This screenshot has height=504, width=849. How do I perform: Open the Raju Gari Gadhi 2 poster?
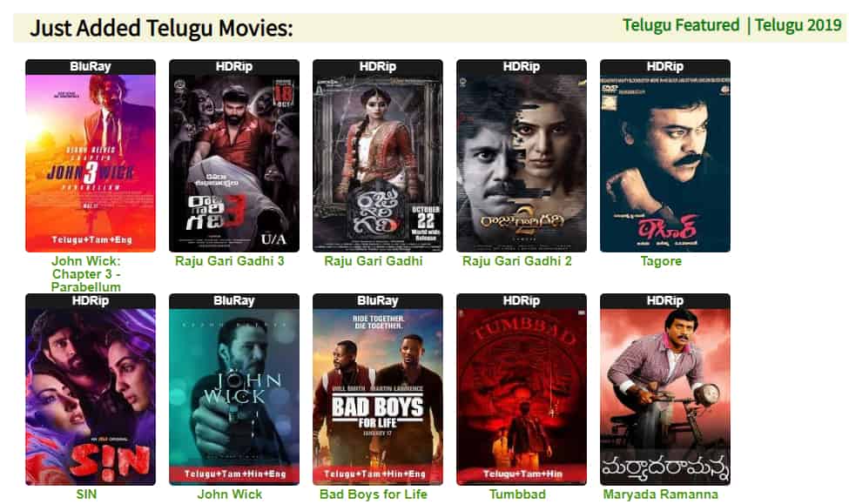522,156
